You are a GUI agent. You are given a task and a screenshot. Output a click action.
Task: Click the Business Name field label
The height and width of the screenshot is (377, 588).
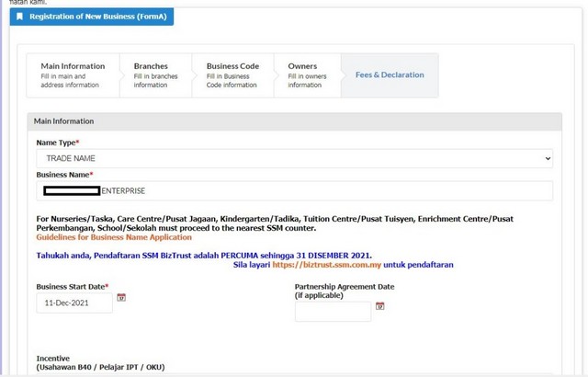64,174
